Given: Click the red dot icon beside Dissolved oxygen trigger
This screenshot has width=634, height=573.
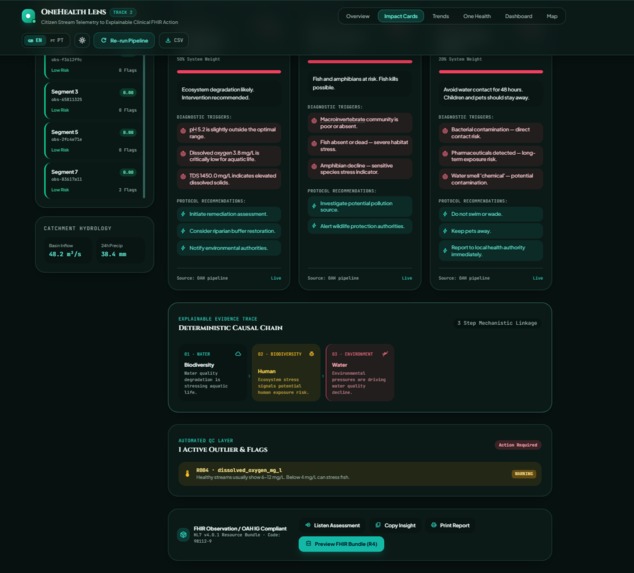Looking at the screenshot, I should (183, 154).
